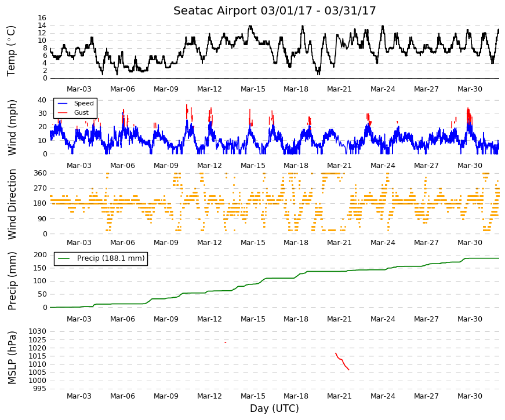
Task: Click Mar-09 tick under wind direction plot
Action: pos(166,243)
